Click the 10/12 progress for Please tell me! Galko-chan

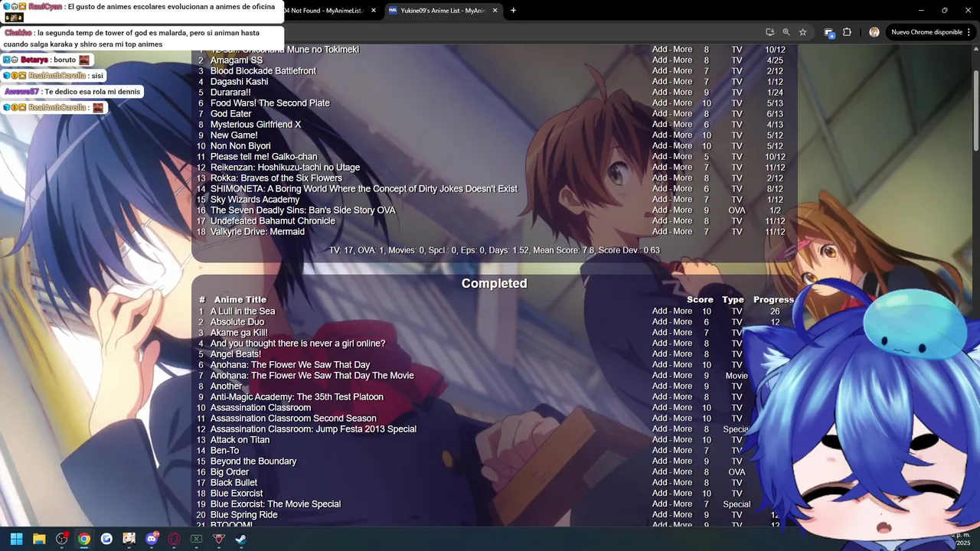[x=775, y=157]
